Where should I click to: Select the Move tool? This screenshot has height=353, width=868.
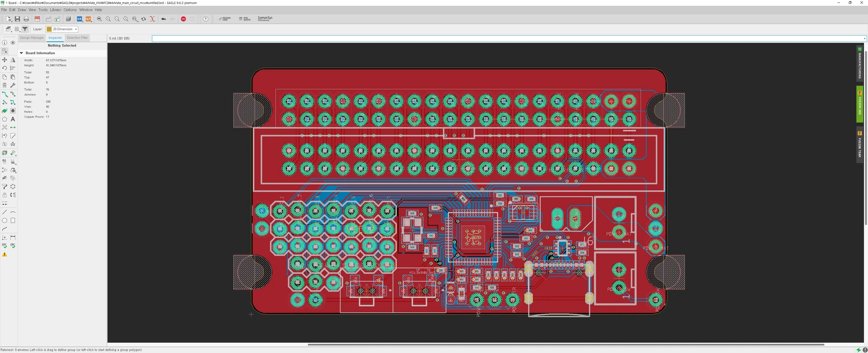5,60
